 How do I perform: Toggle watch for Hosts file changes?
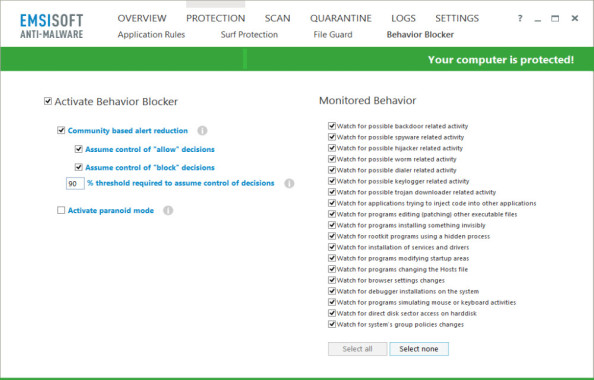pos(332,269)
